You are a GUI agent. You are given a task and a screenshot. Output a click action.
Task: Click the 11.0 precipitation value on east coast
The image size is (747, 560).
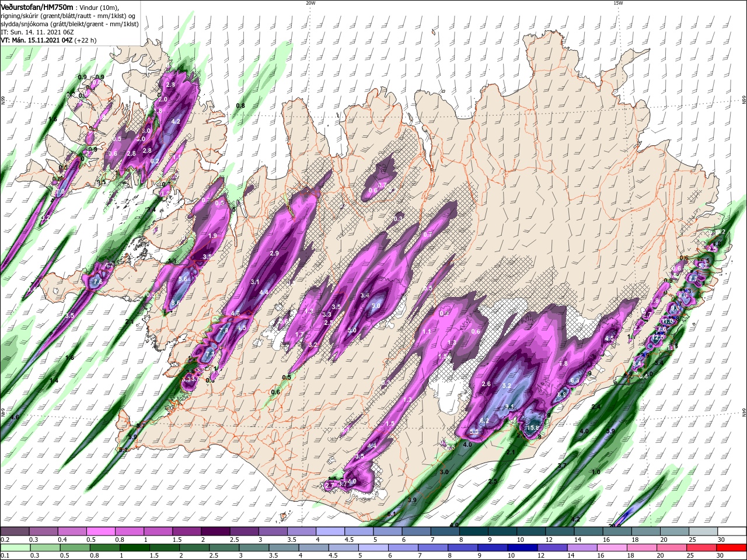click(x=668, y=321)
